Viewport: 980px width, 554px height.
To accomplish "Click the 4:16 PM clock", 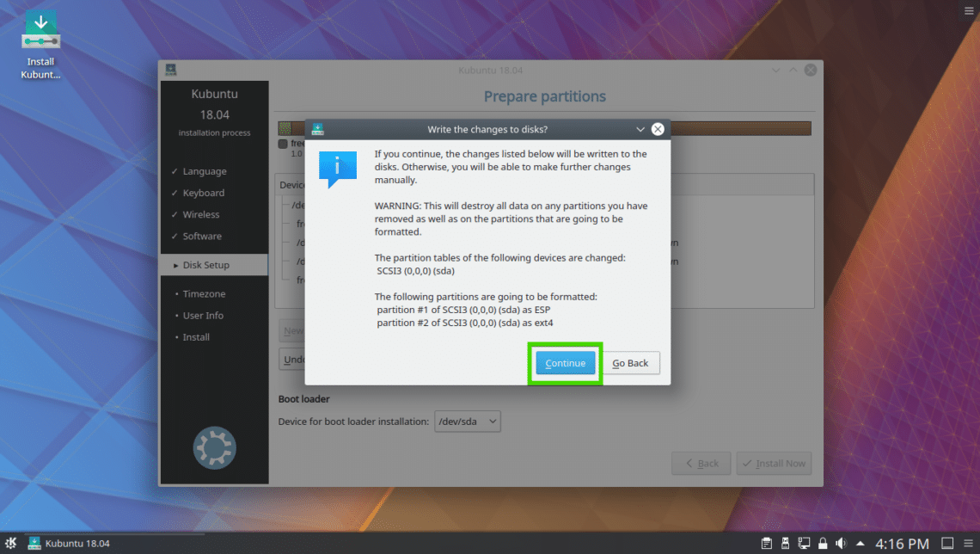I will pos(902,544).
